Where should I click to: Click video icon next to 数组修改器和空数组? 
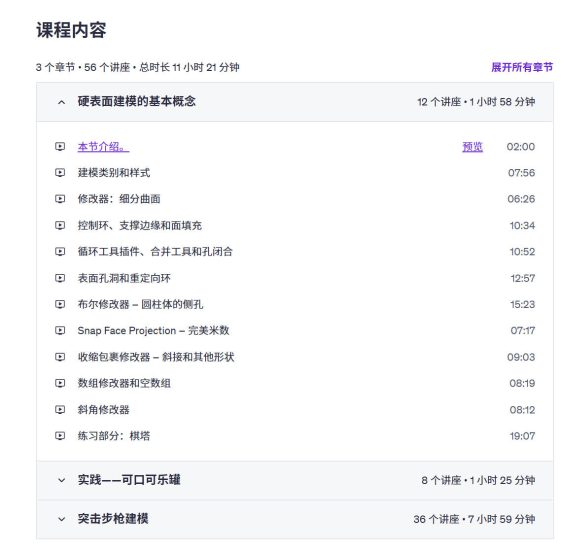tap(60, 383)
